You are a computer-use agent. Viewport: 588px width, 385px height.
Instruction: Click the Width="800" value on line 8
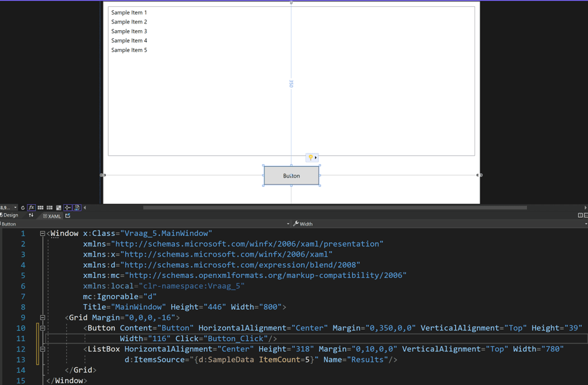point(270,307)
